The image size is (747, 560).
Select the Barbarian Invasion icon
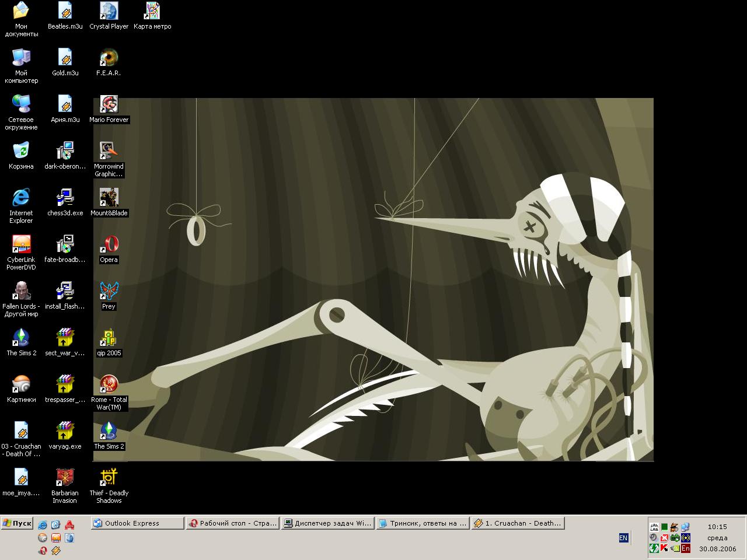tap(65, 478)
